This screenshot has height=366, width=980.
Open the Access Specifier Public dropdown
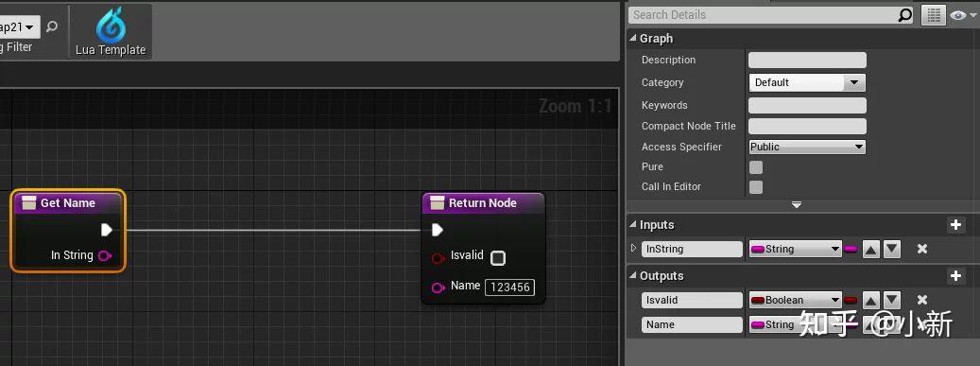807,147
